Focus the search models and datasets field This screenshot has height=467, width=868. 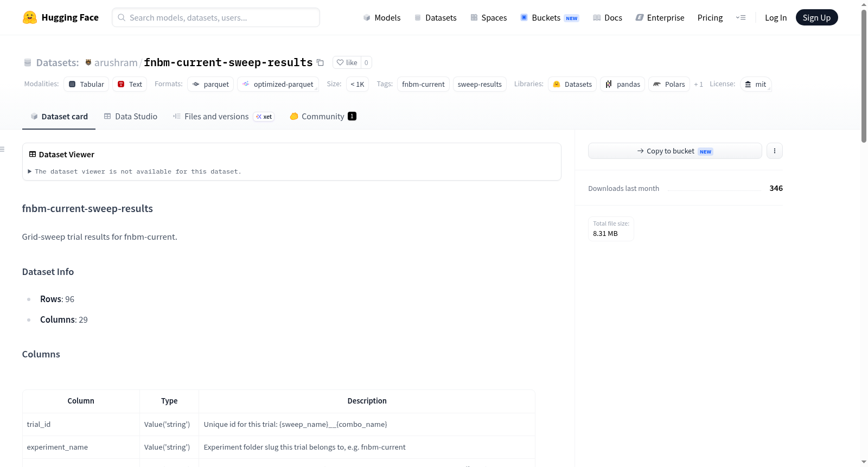coord(216,17)
